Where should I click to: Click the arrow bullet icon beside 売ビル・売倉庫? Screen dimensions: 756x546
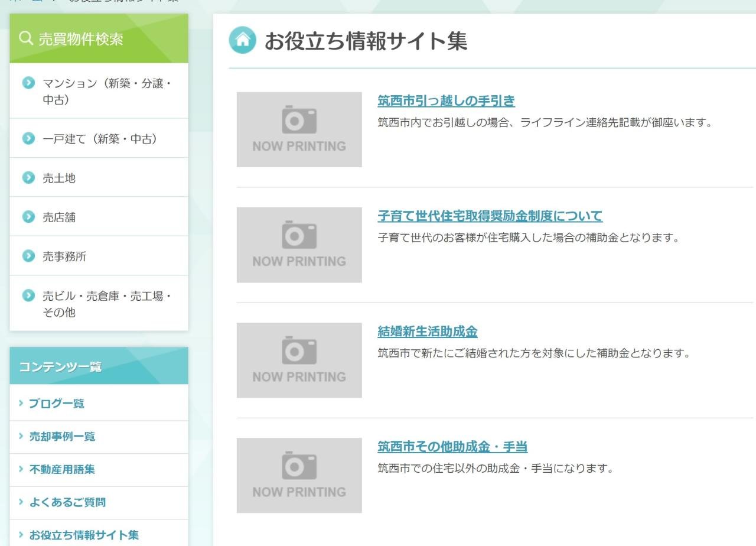pyautogui.click(x=28, y=295)
